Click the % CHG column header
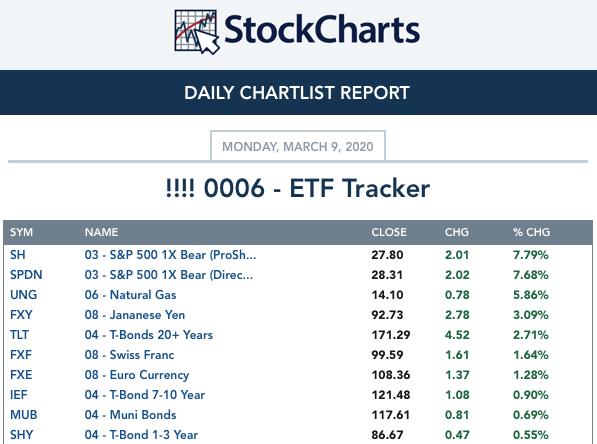The height and width of the screenshot is (444, 597). (x=531, y=232)
